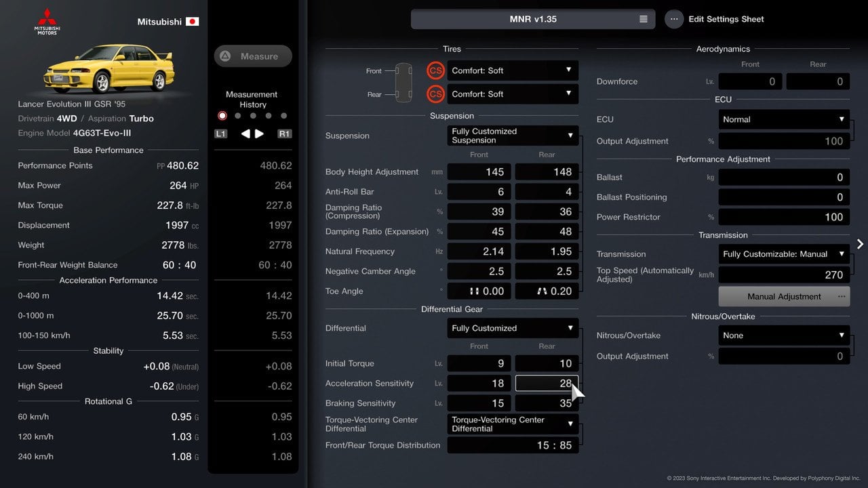Edit front Braking Sensitivity 15
Screen dimensions: 868x488
(479, 403)
